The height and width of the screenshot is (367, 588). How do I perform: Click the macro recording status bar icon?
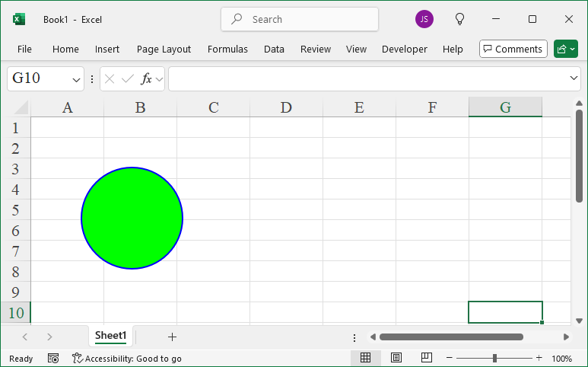(x=53, y=358)
